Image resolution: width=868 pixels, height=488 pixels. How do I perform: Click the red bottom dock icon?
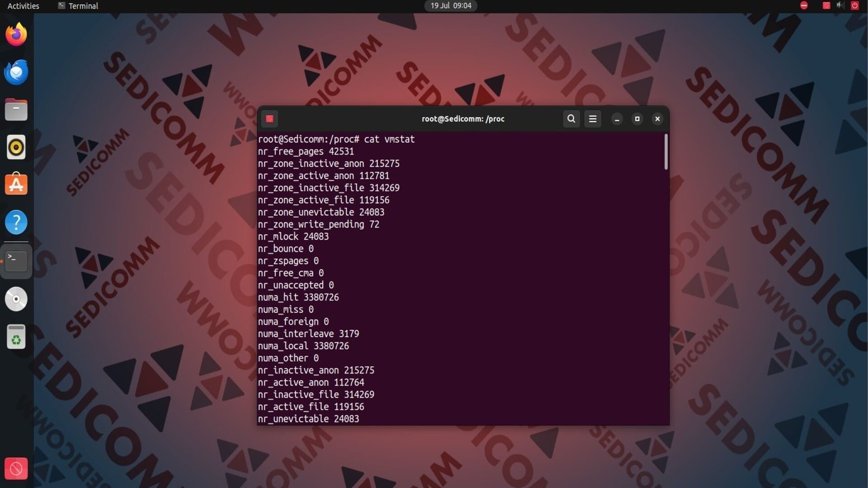pos(16,469)
